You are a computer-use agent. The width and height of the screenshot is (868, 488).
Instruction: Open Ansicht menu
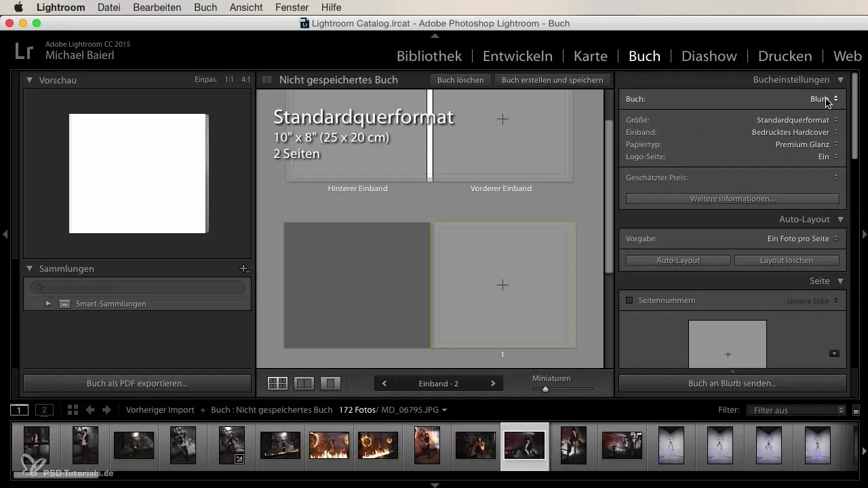(x=248, y=7)
